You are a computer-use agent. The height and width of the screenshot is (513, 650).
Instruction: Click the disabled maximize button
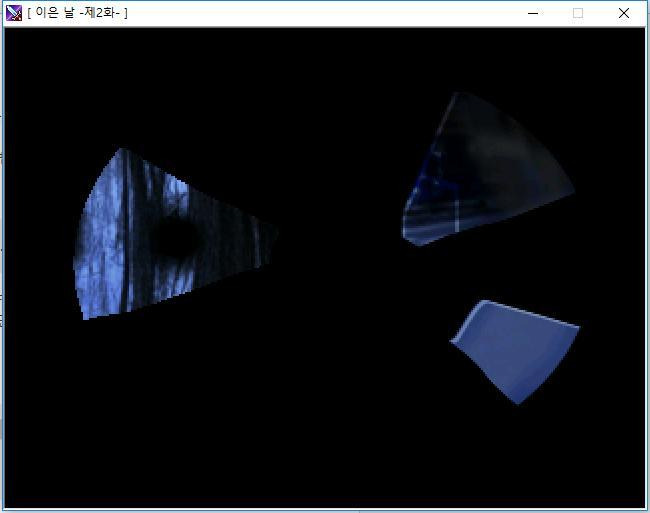click(578, 13)
